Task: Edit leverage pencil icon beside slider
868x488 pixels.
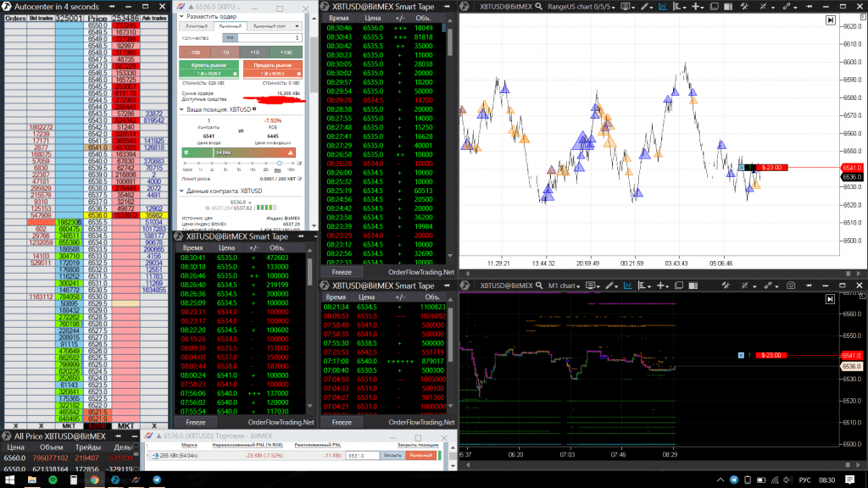Action: [x=299, y=164]
